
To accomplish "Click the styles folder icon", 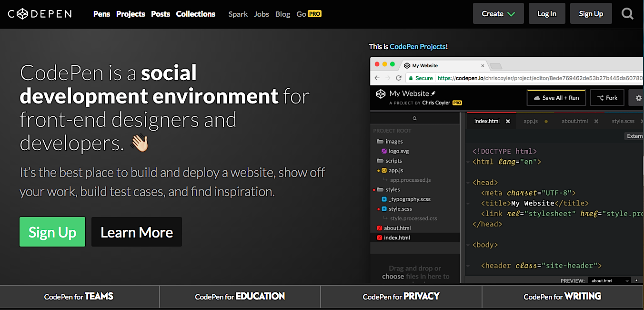I will tap(381, 190).
